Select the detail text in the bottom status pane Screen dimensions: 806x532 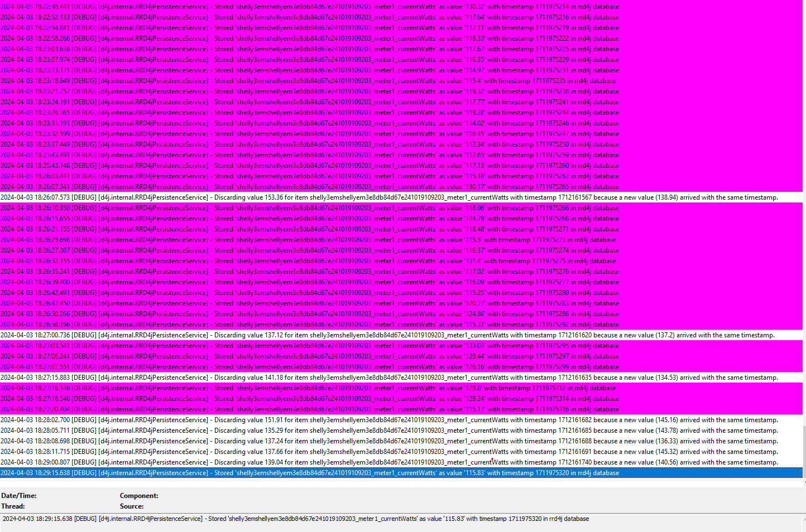click(x=295, y=518)
